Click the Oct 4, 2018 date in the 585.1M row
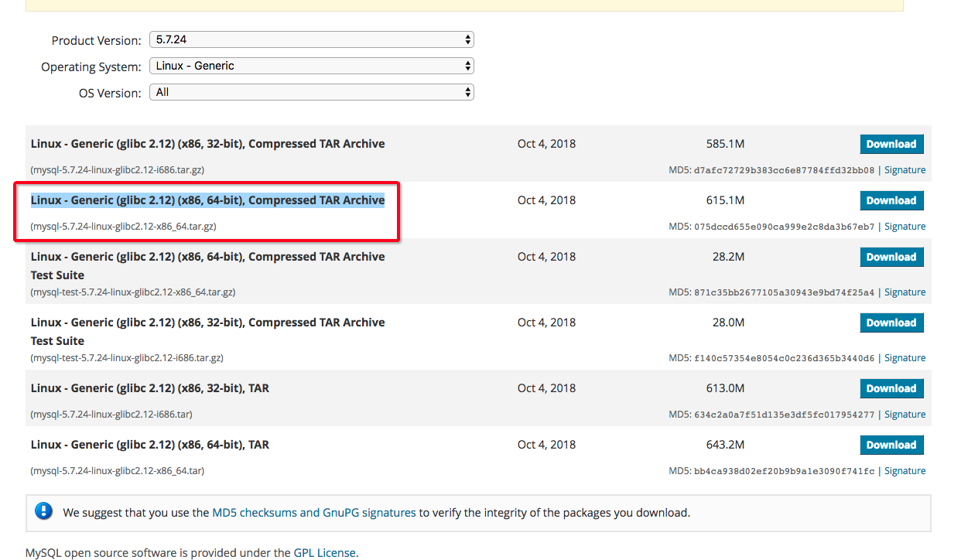 coord(546,144)
